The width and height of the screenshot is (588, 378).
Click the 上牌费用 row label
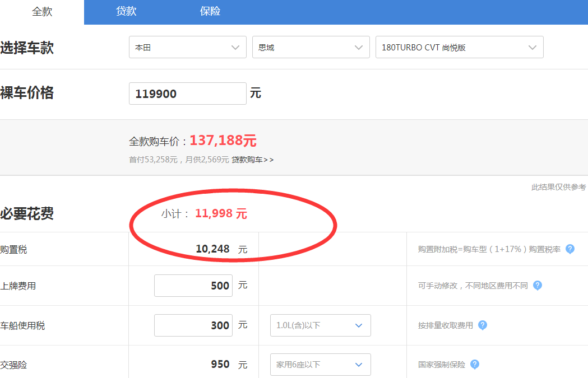coord(18,286)
